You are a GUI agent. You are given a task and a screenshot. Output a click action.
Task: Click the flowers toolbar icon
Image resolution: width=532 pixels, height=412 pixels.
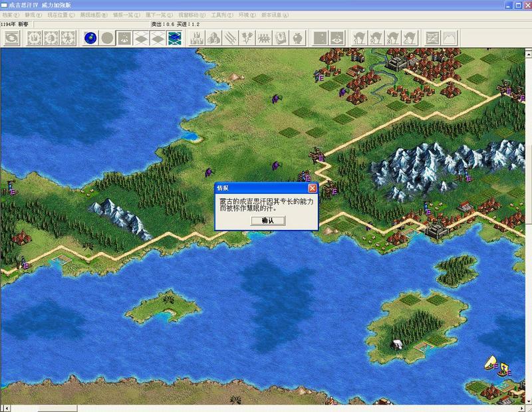point(247,38)
